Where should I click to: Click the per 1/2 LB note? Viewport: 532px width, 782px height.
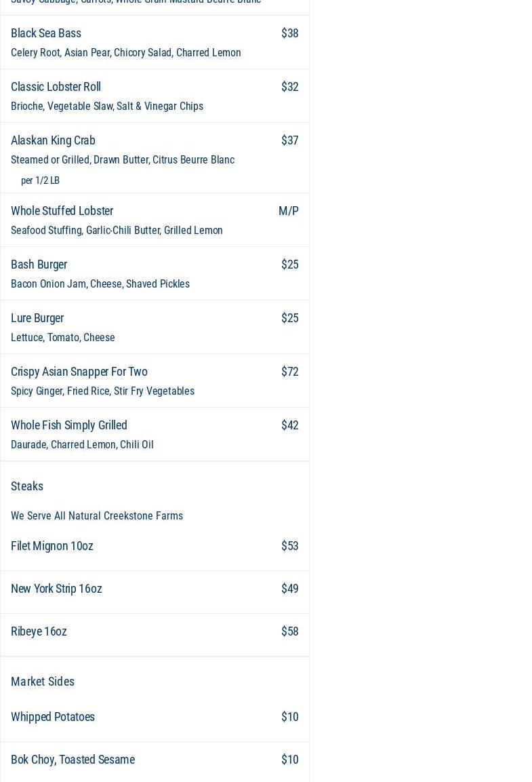40,180
